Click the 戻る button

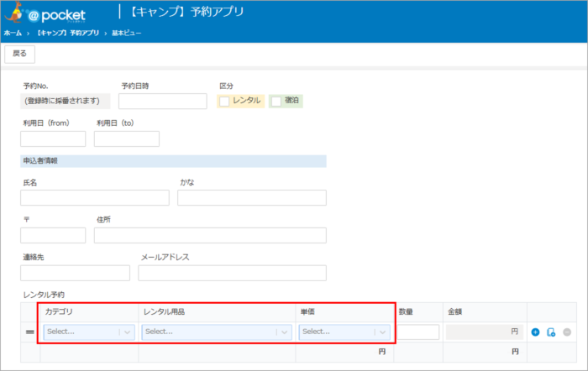pos(19,54)
